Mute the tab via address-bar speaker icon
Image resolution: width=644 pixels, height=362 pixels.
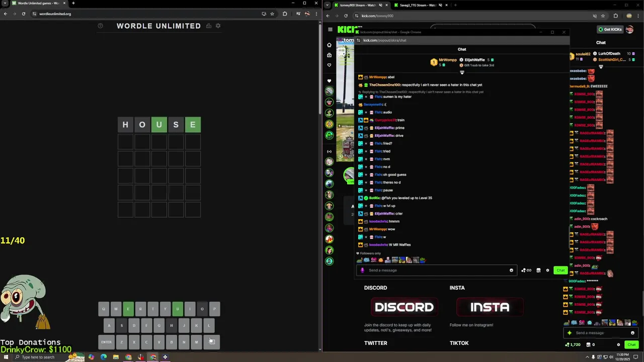tap(595, 16)
